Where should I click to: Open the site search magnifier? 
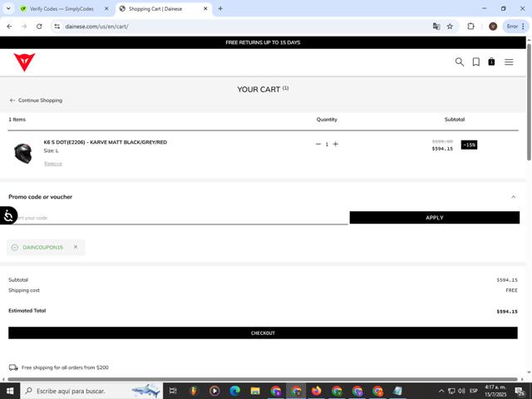[460, 62]
